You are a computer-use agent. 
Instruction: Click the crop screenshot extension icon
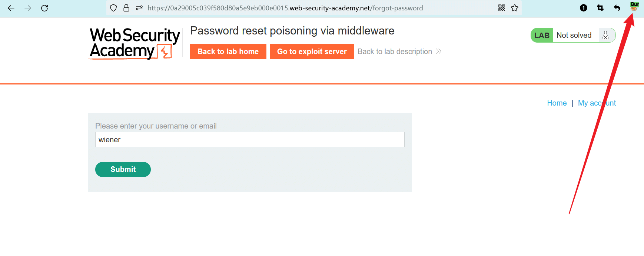(x=600, y=8)
